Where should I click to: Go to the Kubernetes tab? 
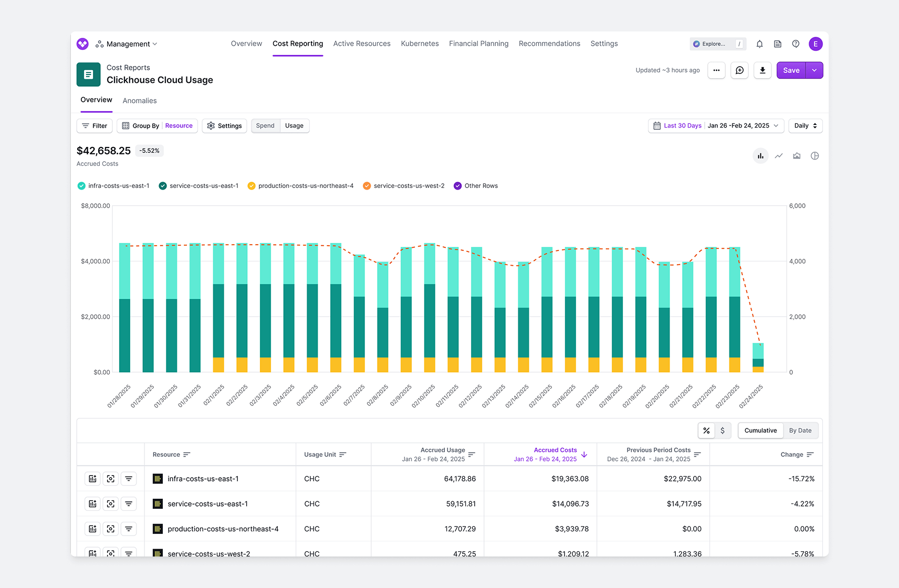point(420,44)
